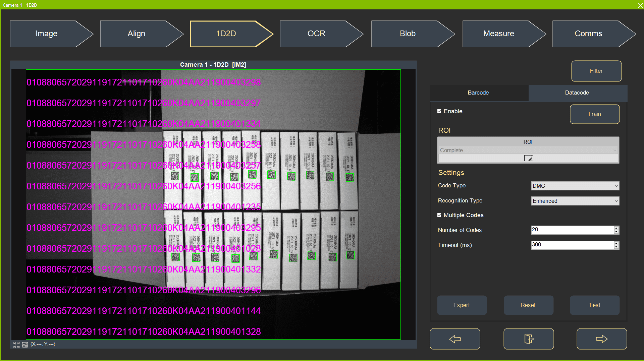Decrease Timeout with down stepper arrow
Screen dimensions: 644x361
[616, 247]
